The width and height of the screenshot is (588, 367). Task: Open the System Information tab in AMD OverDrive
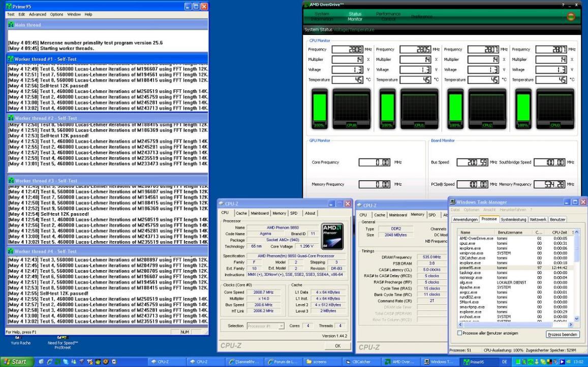[322, 16]
